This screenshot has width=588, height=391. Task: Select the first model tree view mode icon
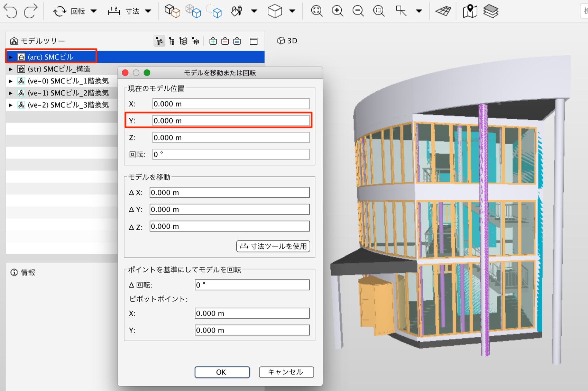[x=159, y=41]
